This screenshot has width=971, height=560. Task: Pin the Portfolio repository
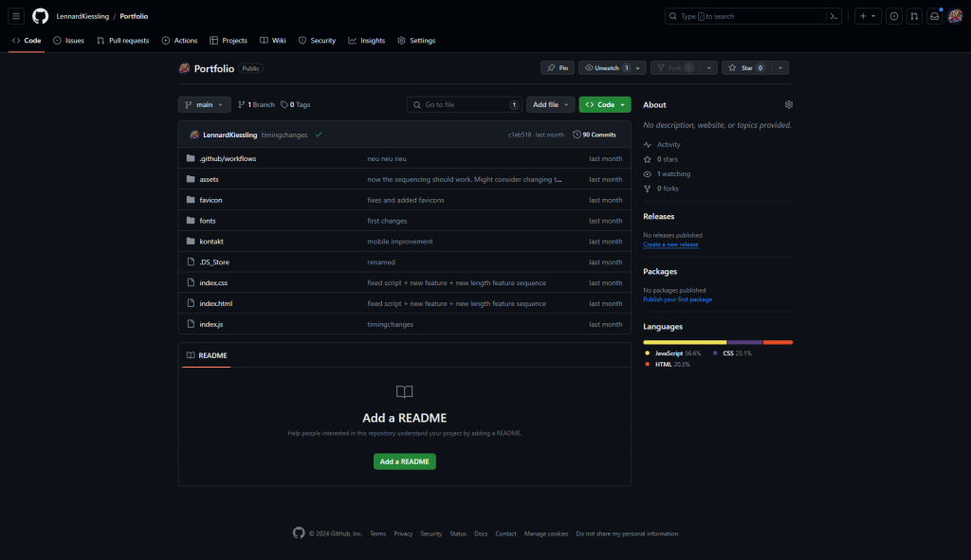pyautogui.click(x=558, y=68)
